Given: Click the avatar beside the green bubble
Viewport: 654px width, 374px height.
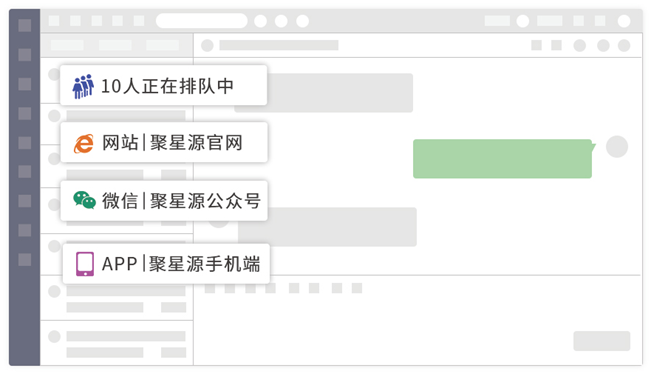Looking at the screenshot, I should pos(617,147).
